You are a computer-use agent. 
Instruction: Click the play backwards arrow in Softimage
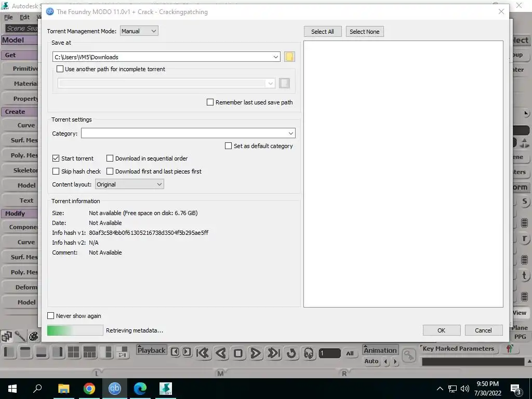(221, 353)
